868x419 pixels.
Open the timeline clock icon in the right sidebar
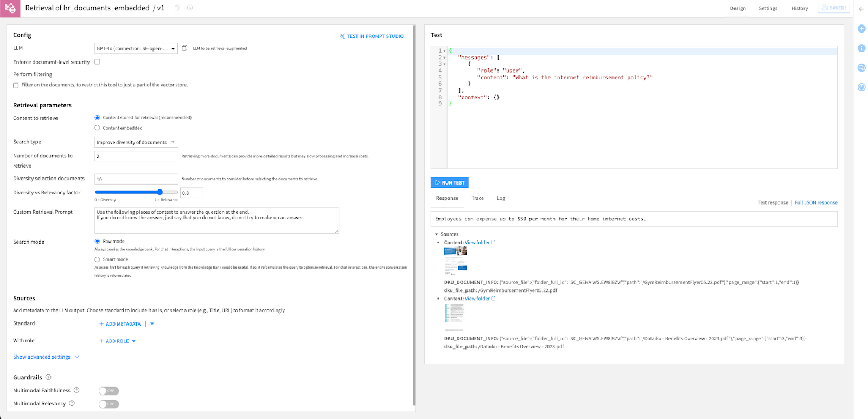pos(861,87)
